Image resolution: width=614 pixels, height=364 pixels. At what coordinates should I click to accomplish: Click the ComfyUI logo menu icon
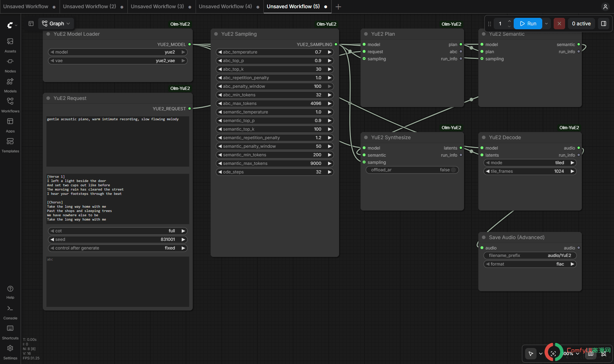tap(12, 25)
